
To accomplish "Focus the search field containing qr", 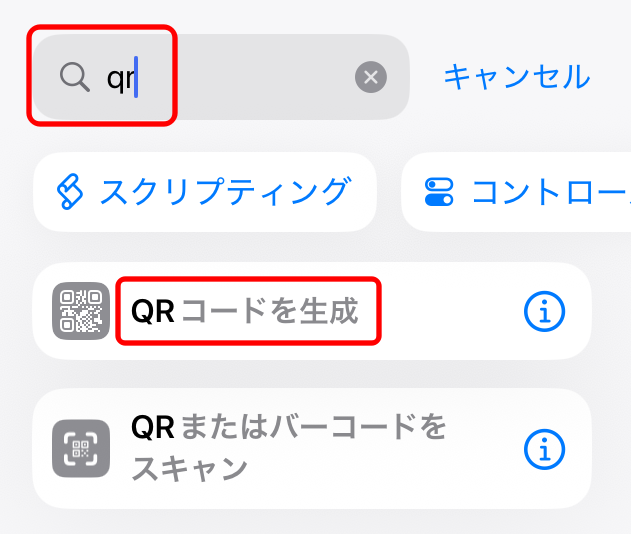I will click(x=221, y=77).
